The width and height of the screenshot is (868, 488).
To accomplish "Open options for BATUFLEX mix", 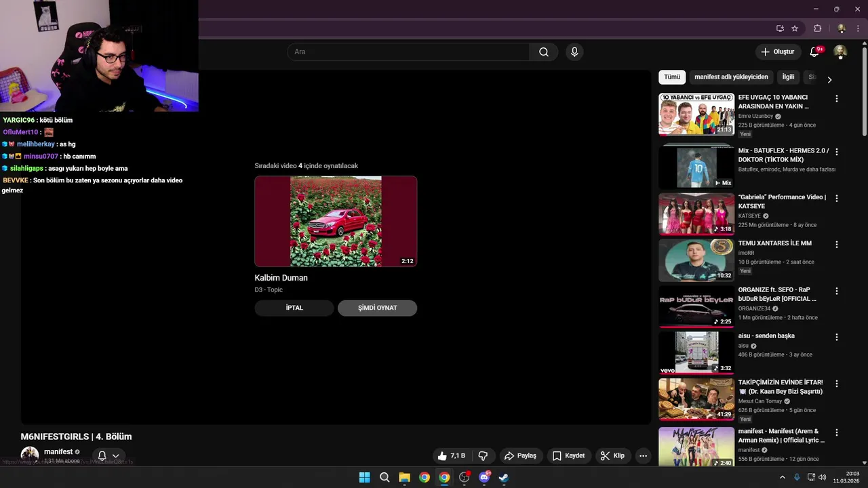I will (x=836, y=152).
